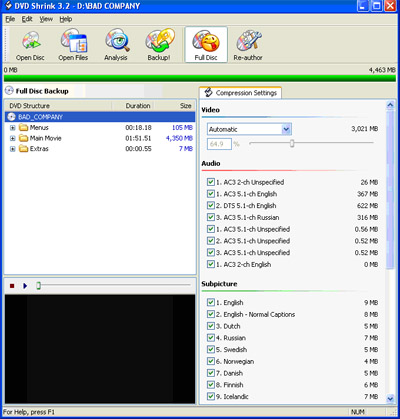Click the 4,463 MB total size label
Screen dimensions: 400x419
[x=382, y=70]
